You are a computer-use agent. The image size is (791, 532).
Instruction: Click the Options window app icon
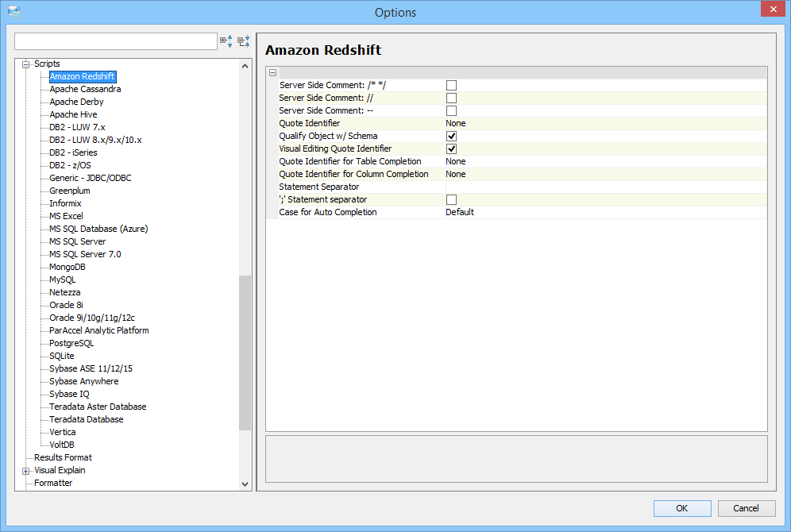click(x=14, y=12)
